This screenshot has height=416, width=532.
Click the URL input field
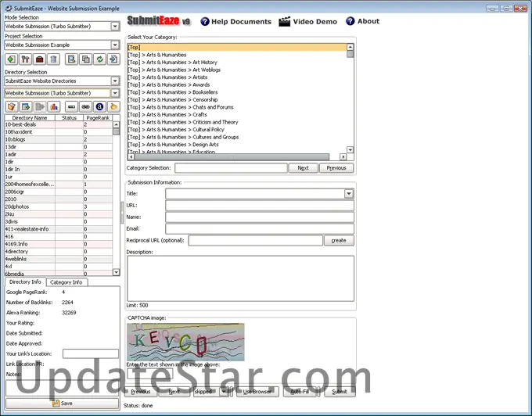pyautogui.click(x=260, y=206)
